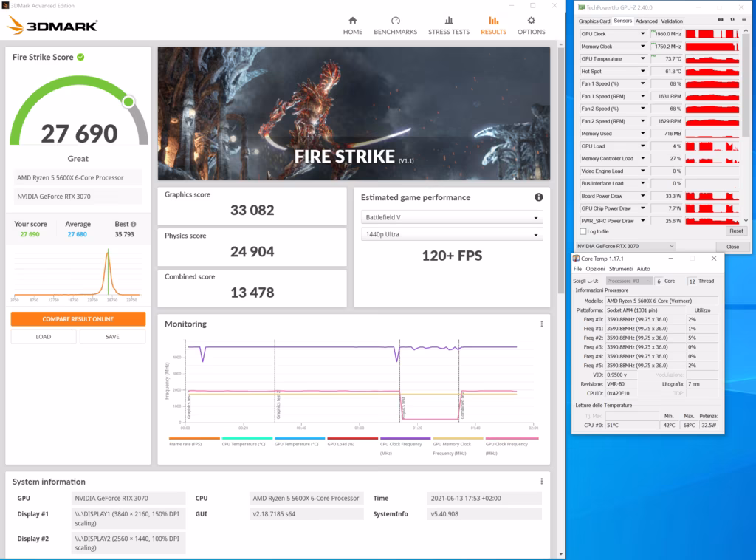This screenshot has height=560, width=756.
Task: Switch to the Advanced tab in GPU-Z
Action: (646, 21)
